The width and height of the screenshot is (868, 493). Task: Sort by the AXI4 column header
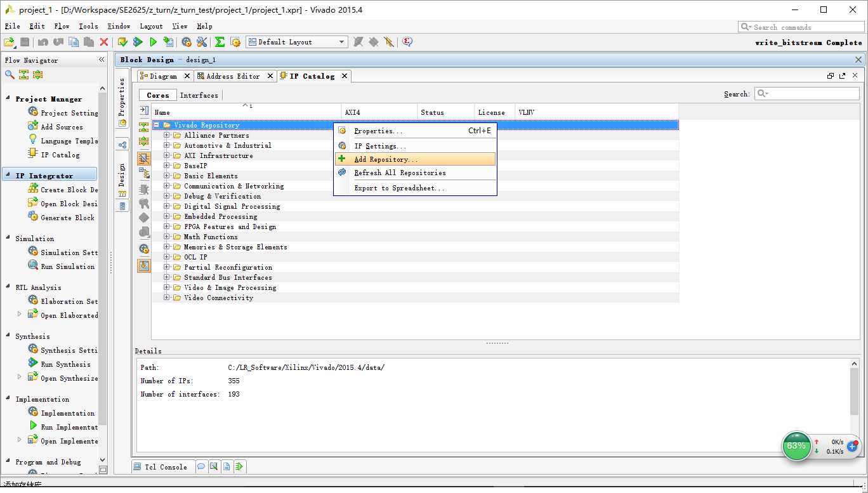pyautogui.click(x=379, y=112)
